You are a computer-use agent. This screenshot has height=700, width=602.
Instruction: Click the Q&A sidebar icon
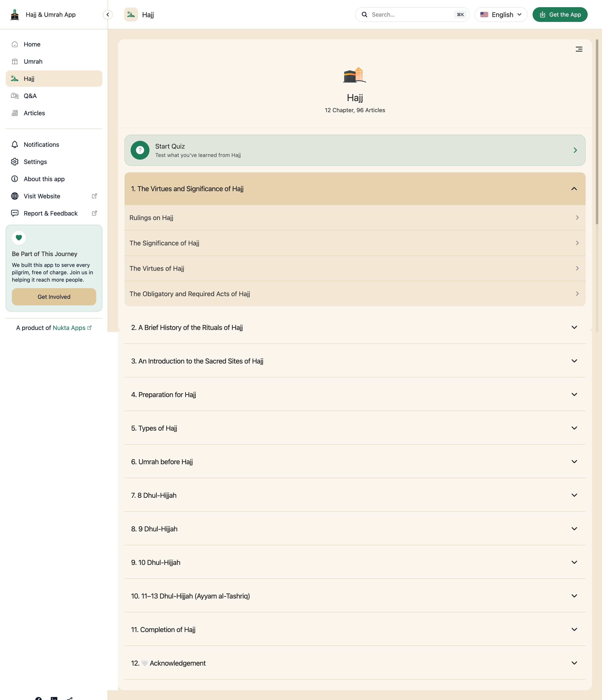coord(15,96)
